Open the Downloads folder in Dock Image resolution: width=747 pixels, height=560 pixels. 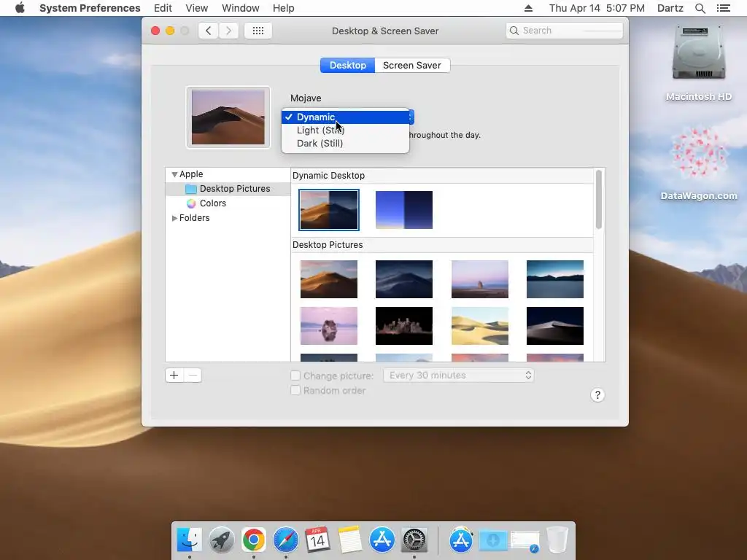(493, 540)
